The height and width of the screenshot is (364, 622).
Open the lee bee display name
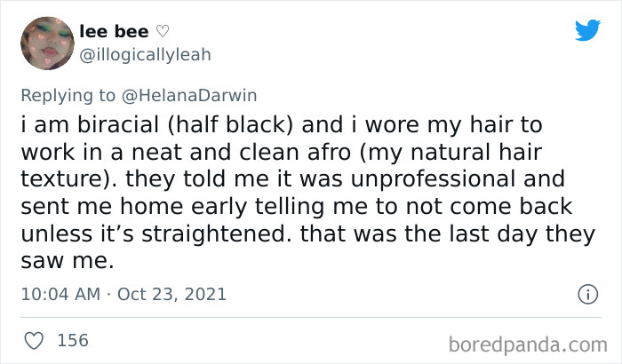114,31
